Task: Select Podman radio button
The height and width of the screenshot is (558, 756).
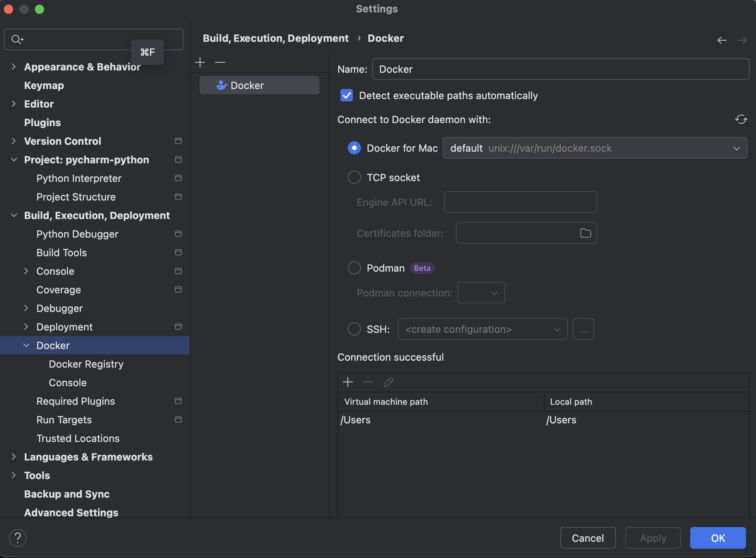Action: [354, 268]
